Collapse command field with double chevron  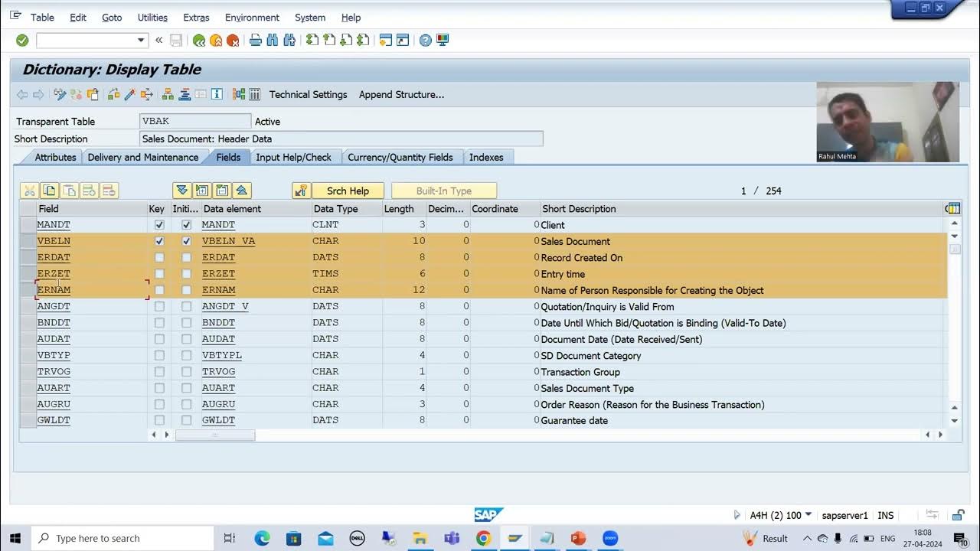[159, 40]
